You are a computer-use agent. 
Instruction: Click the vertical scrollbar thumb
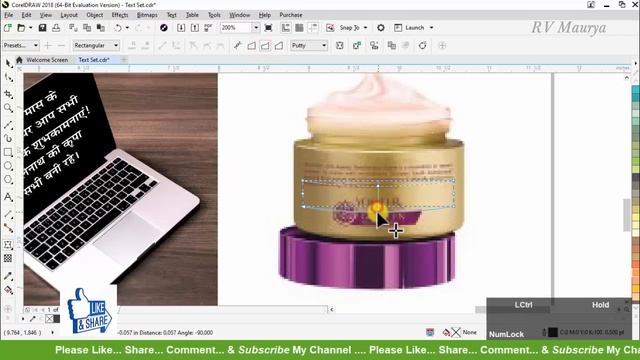627,215
